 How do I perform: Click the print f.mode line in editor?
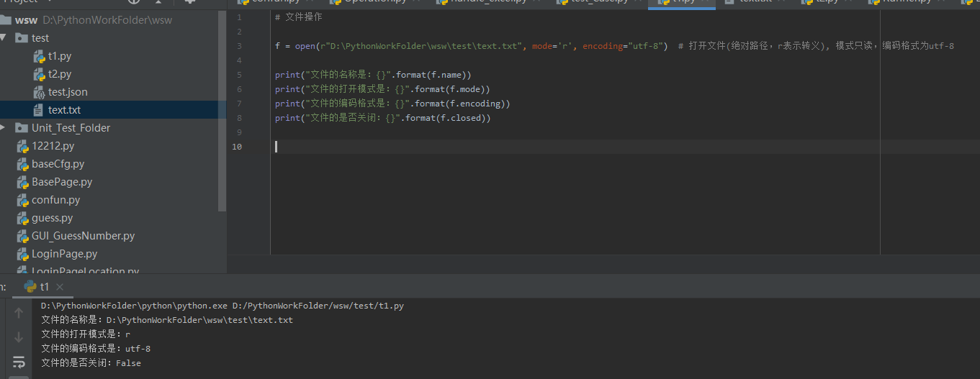[x=382, y=89]
